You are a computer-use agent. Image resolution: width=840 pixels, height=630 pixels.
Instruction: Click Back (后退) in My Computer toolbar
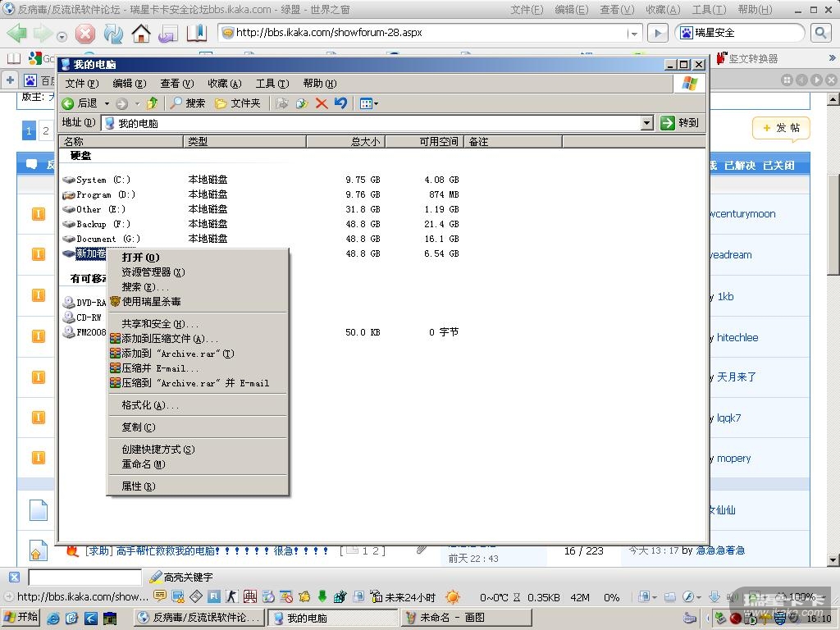[x=80, y=103]
